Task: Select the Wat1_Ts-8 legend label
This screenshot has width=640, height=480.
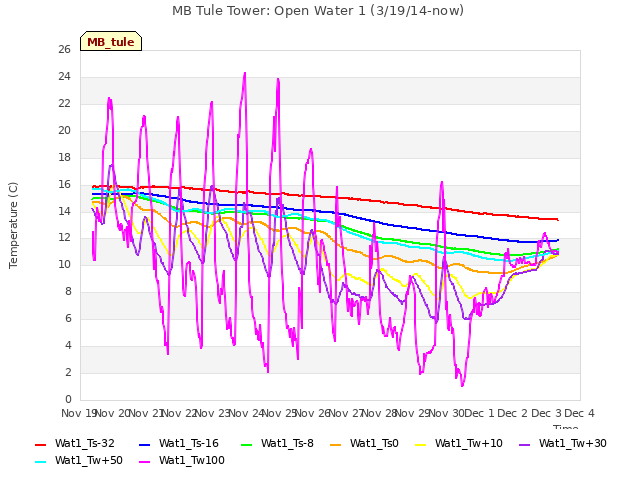Action: [x=287, y=444]
